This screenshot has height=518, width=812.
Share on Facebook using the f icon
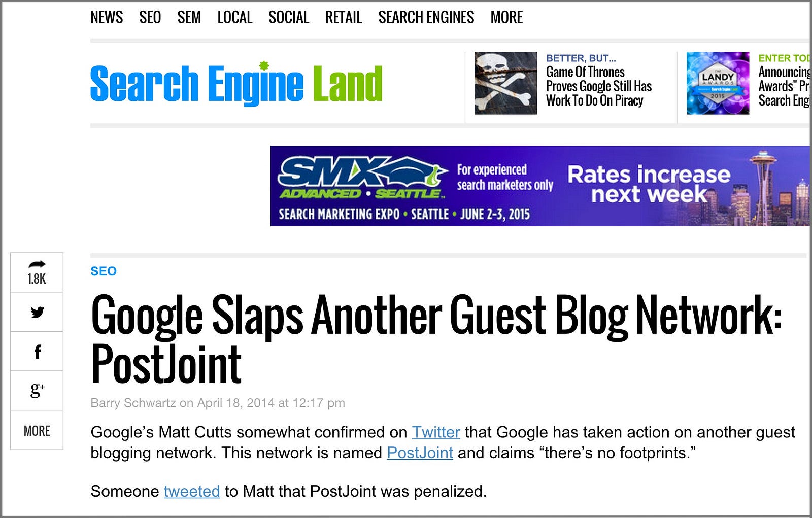click(x=37, y=352)
